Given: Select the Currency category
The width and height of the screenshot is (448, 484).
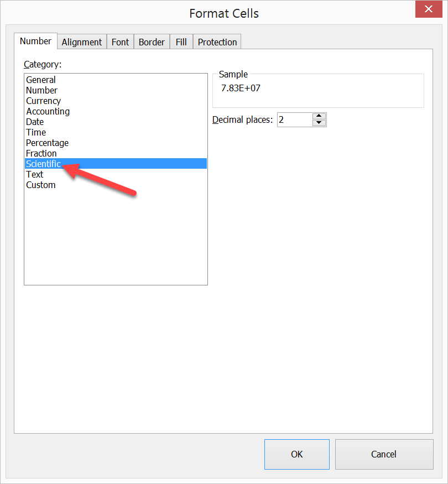Looking at the screenshot, I should coord(43,101).
